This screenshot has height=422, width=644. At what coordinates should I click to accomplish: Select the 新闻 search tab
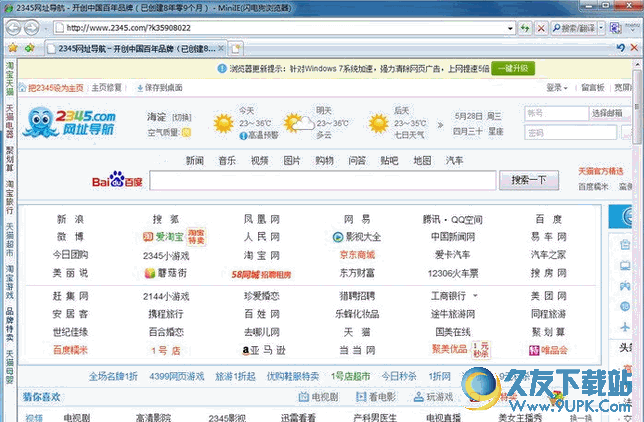(x=195, y=161)
